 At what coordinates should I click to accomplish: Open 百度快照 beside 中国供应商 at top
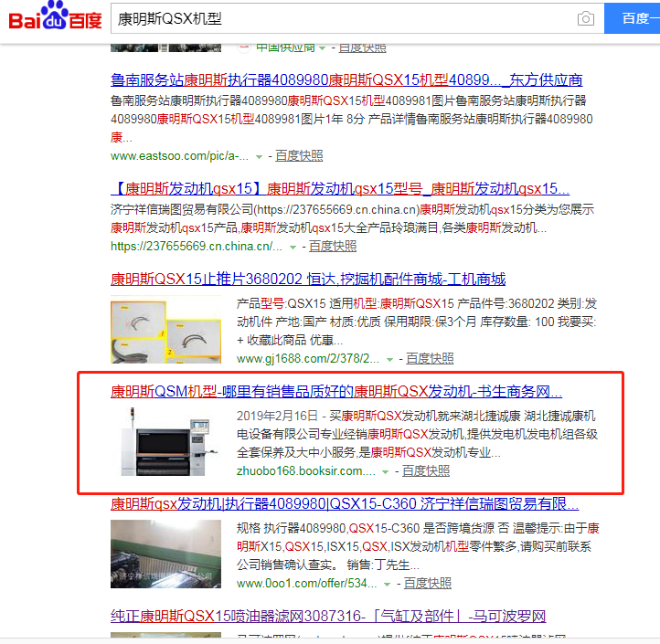coord(362,48)
